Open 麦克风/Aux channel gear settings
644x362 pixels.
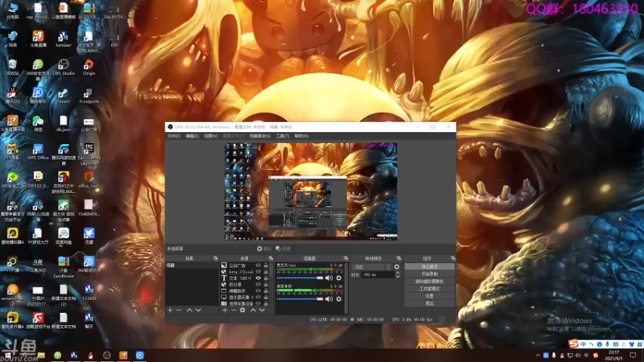[x=339, y=278]
